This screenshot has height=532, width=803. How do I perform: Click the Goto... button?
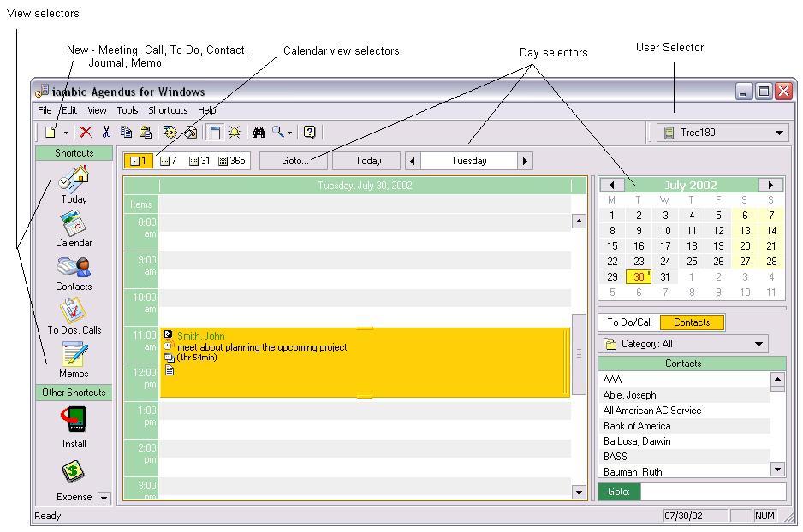click(294, 161)
